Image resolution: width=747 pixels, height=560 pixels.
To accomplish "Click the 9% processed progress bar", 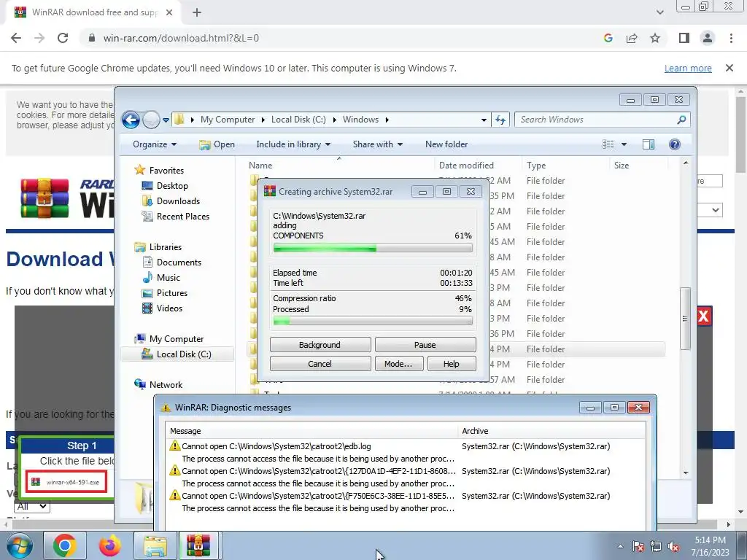I will coord(373,322).
